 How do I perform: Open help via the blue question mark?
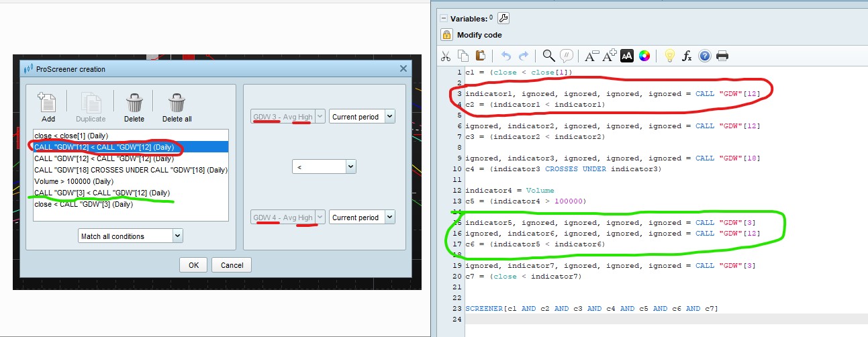[704, 56]
